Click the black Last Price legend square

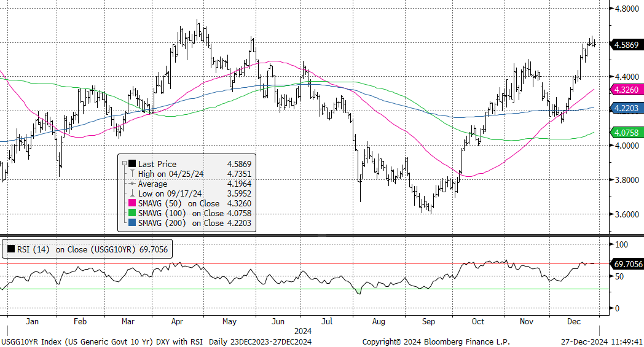[132, 164]
